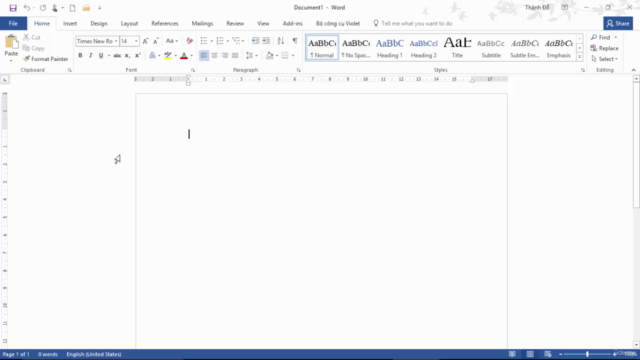Viewport: 640px width, 360px height.
Task: Open the Select dropdown in Editing
Action: [x=605, y=59]
